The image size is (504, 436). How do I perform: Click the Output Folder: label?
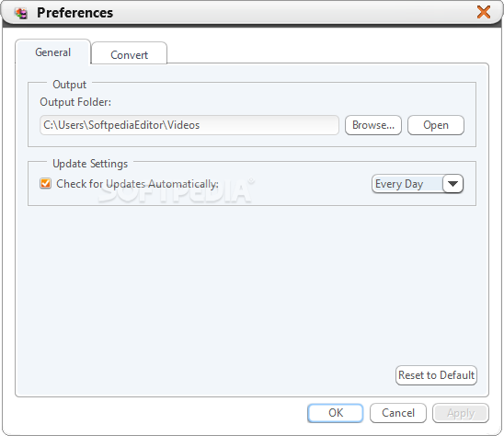pos(75,102)
